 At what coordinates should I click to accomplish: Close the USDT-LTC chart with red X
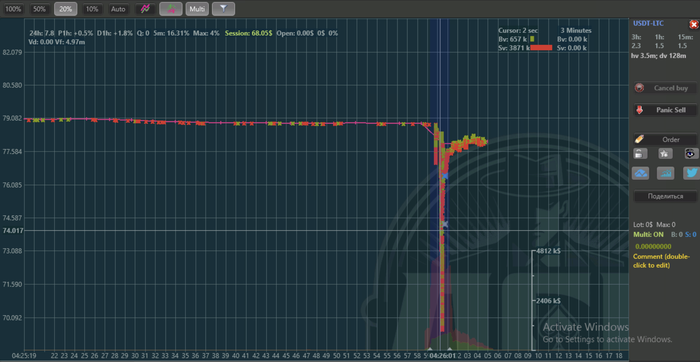[693, 24]
